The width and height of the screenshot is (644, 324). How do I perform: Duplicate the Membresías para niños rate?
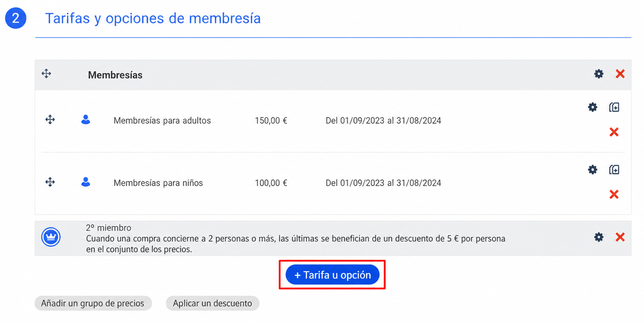[x=614, y=169]
